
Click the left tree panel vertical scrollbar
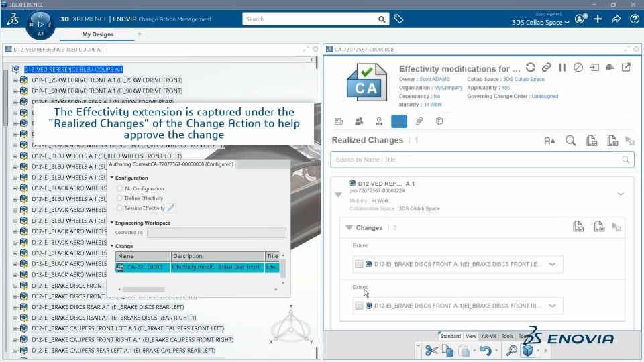coord(5,98)
